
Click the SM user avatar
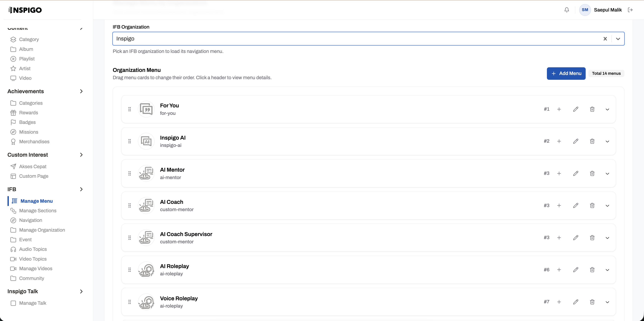(585, 10)
